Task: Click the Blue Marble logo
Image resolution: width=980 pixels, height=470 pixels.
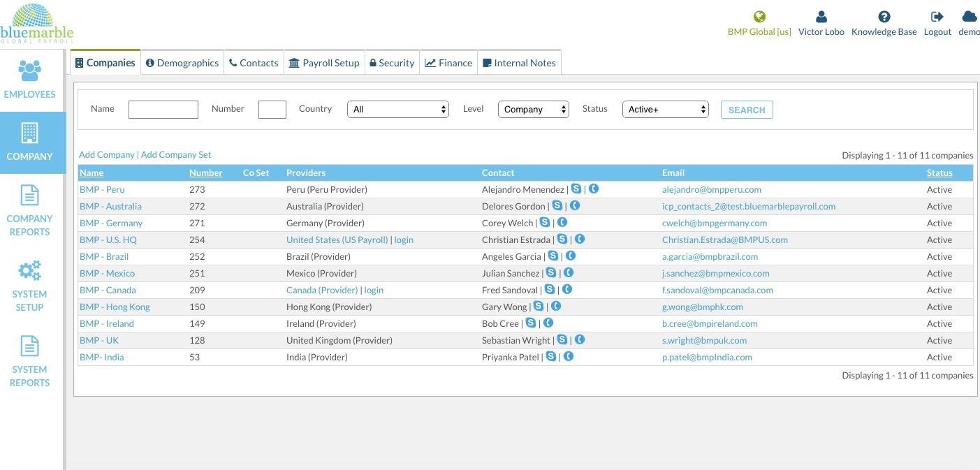Action: click(36, 24)
